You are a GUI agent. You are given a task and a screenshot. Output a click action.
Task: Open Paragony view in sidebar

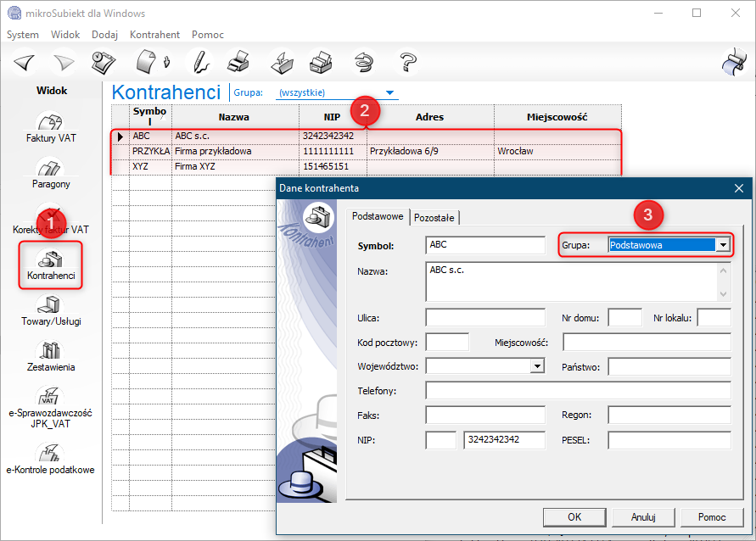click(x=51, y=173)
